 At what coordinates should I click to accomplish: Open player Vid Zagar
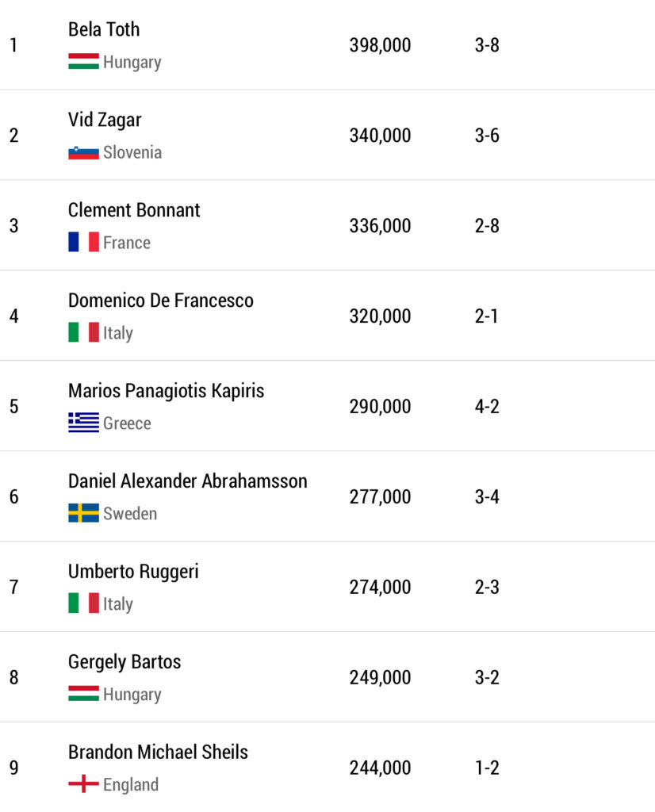point(105,120)
